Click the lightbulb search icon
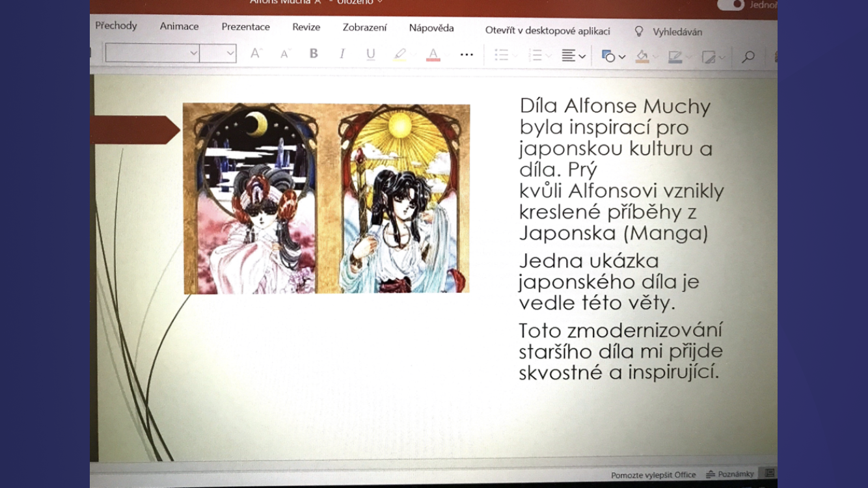868x488 pixels. [639, 31]
